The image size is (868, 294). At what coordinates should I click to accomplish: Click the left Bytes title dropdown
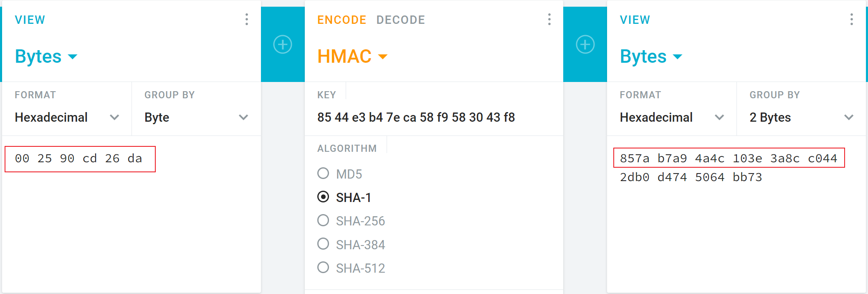click(46, 56)
